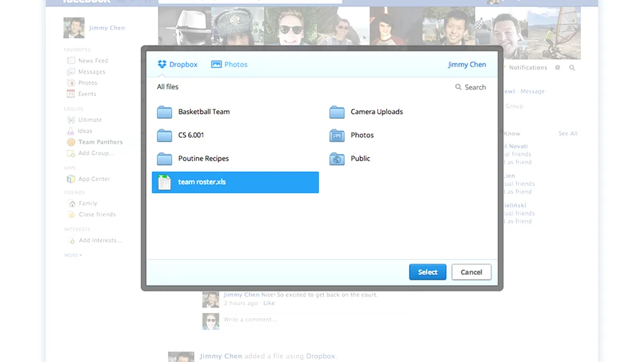Open the CS 6.001 folder icon
Viewport: 644px width, 362px height.
pos(164,136)
